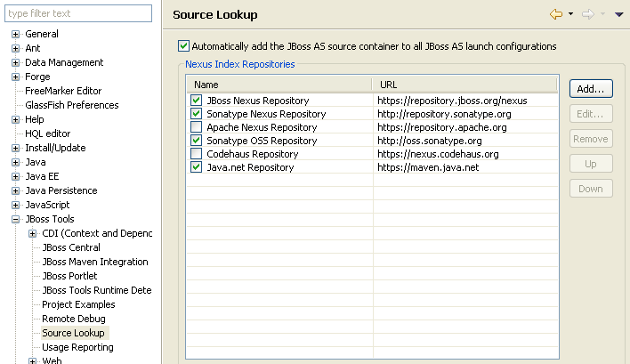Expand the Help tree node
Image resolution: width=630 pixels, height=364 pixels.
click(15, 119)
